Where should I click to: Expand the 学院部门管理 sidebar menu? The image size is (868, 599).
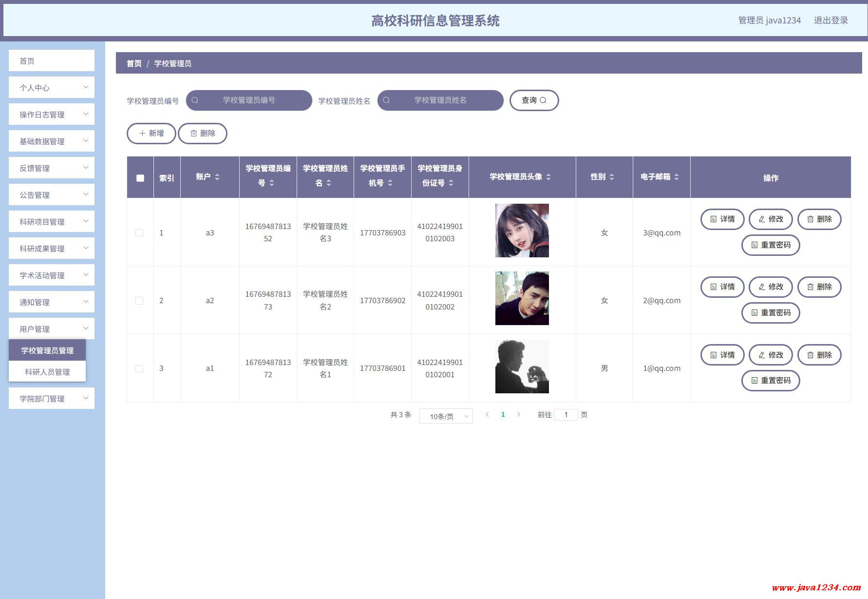tap(52, 399)
